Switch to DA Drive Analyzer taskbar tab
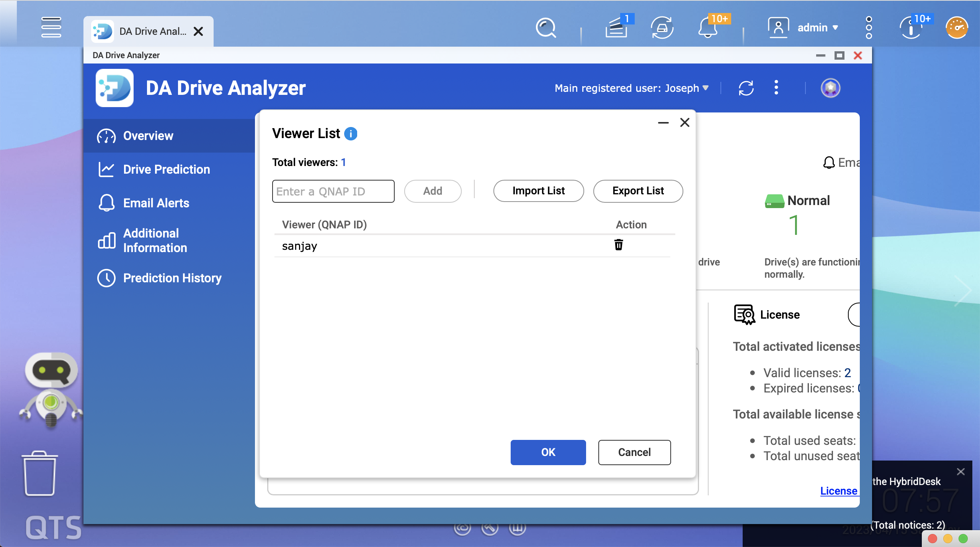Image resolution: width=980 pixels, height=547 pixels. pyautogui.click(x=149, y=31)
